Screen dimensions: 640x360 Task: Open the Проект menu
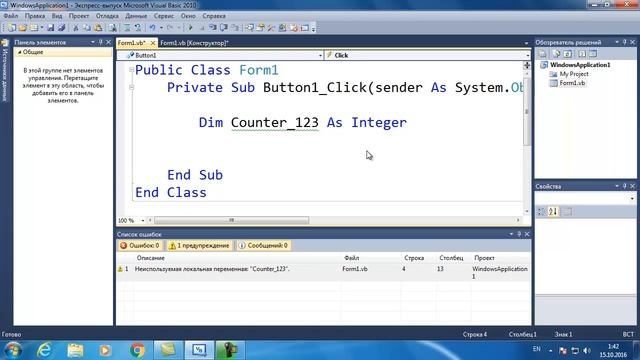pyautogui.click(x=79, y=16)
